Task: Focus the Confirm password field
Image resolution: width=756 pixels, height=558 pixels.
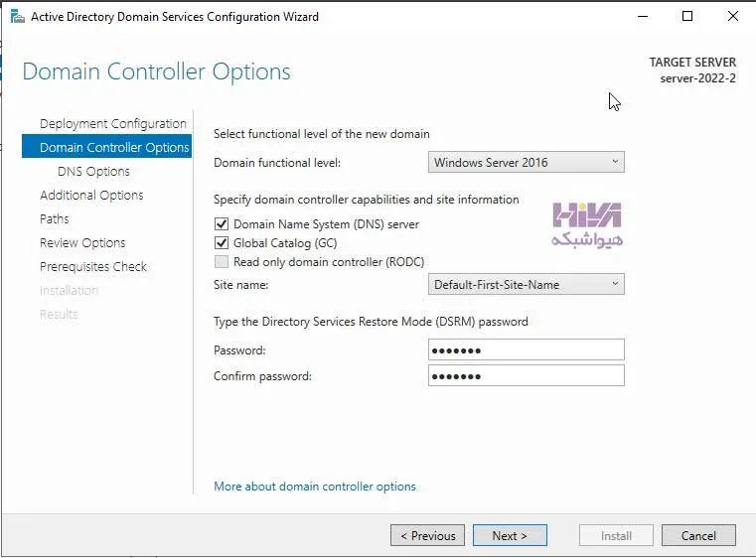Action: [526, 376]
